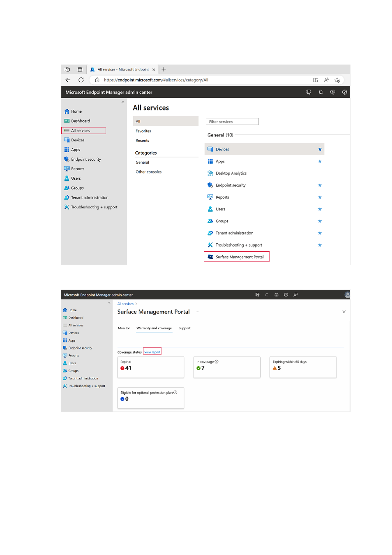Click the Surface Management Portal icon
The width and height of the screenshot is (392, 555).
(210, 257)
